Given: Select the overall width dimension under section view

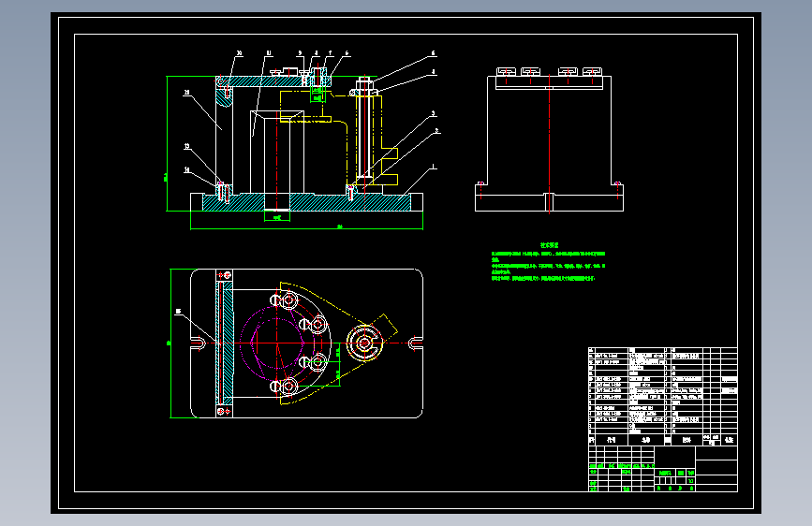Looking at the screenshot, I should (x=306, y=227).
